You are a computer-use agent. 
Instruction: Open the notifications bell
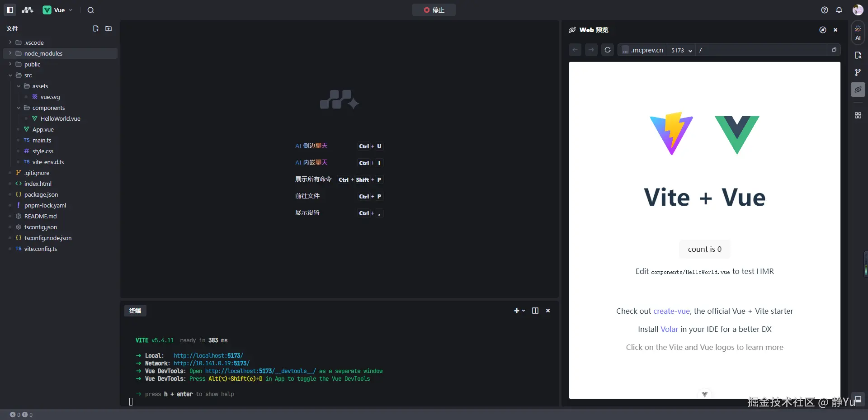(839, 10)
